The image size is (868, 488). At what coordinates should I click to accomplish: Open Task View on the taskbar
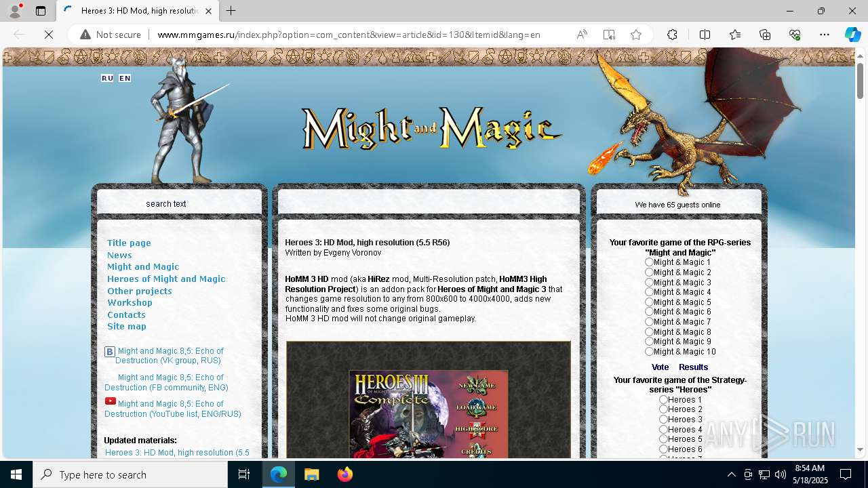click(244, 474)
